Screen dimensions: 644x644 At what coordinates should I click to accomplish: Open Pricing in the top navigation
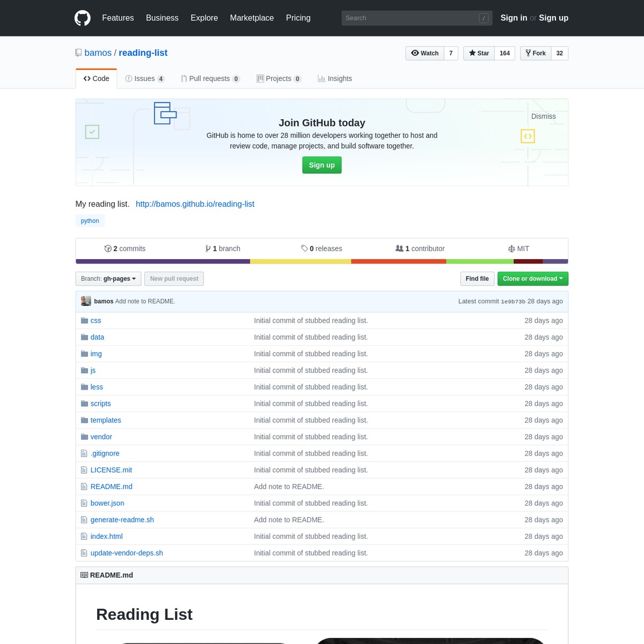click(x=298, y=18)
